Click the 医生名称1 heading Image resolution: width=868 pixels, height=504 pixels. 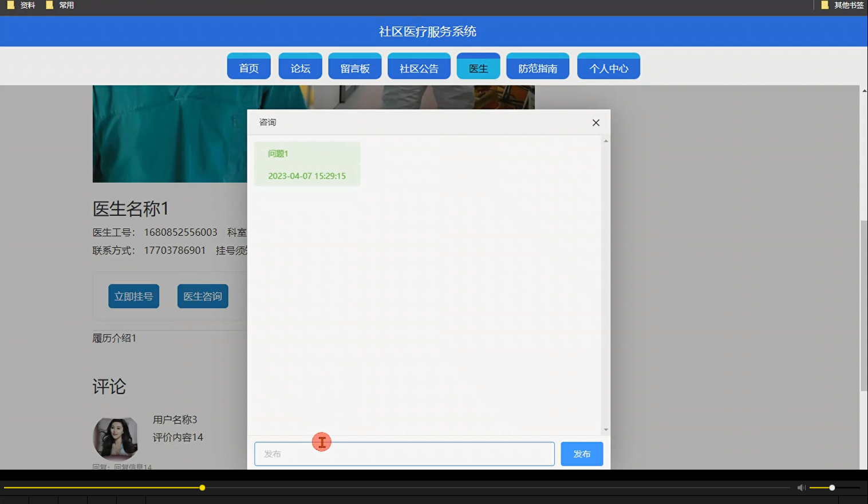[x=131, y=208]
